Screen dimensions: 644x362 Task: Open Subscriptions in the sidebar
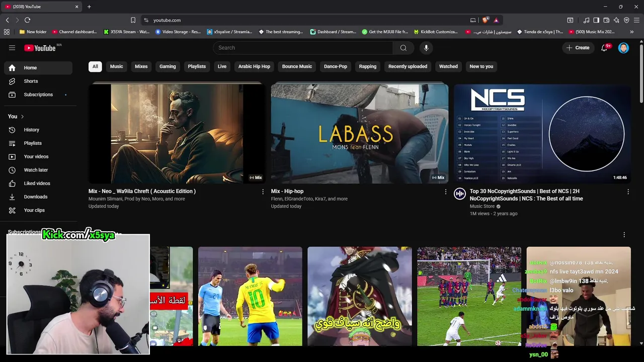(x=38, y=95)
